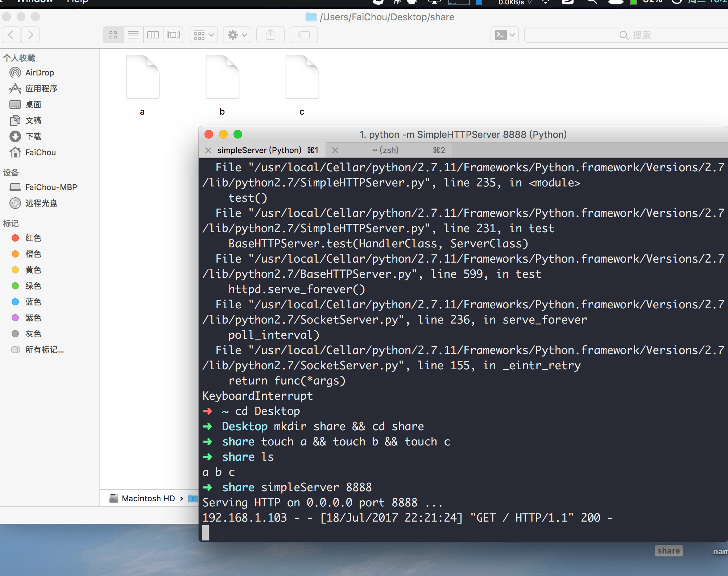
Task: Switch Finder to list view
Action: [133, 35]
